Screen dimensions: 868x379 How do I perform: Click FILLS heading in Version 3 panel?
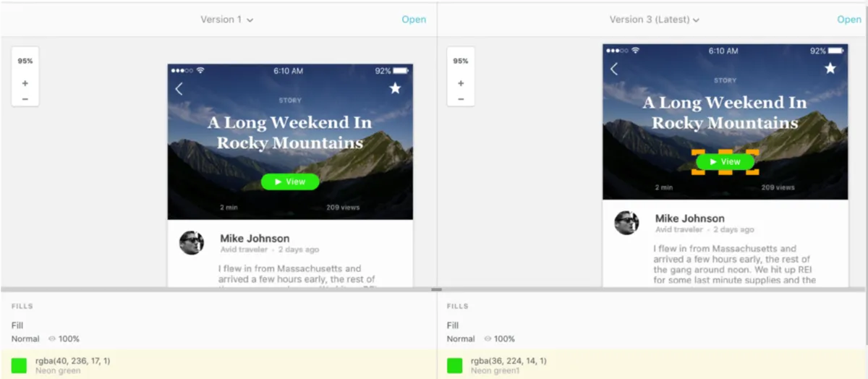(x=458, y=307)
